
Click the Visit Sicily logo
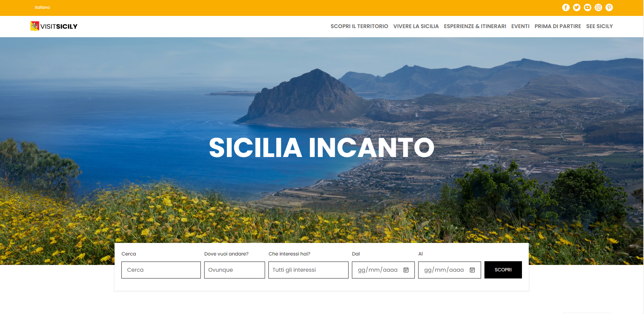click(x=54, y=26)
